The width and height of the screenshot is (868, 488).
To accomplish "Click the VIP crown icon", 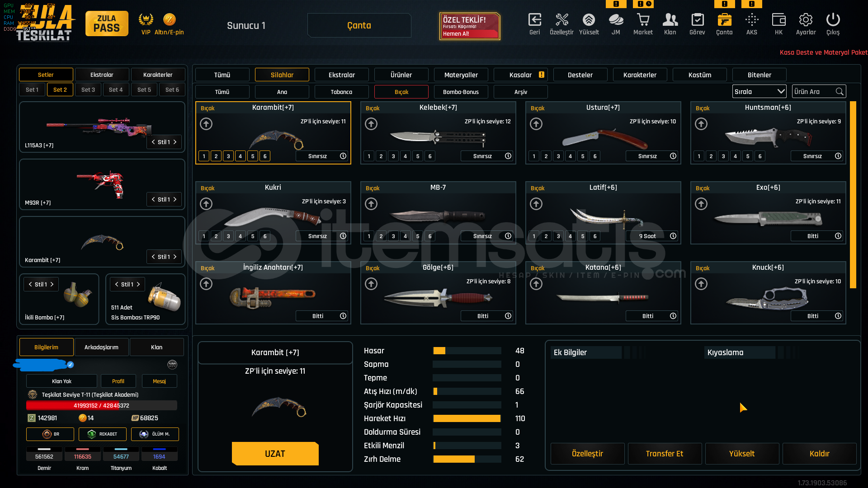I will pyautogui.click(x=146, y=19).
